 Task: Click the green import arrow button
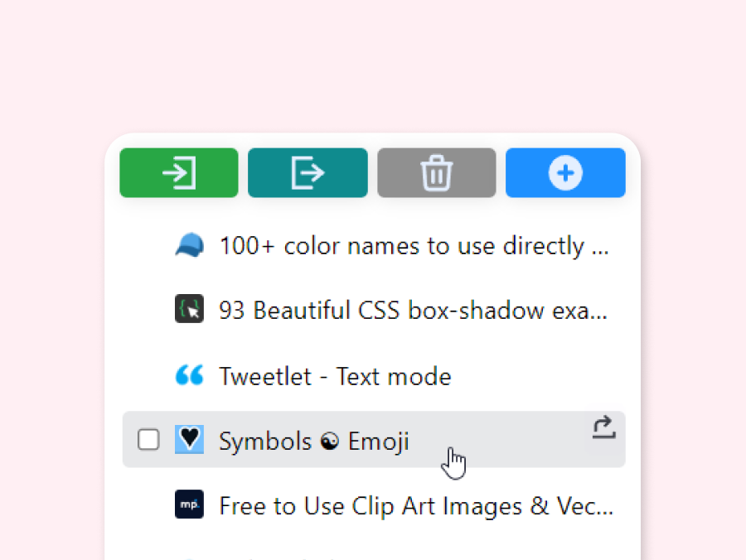[179, 172]
